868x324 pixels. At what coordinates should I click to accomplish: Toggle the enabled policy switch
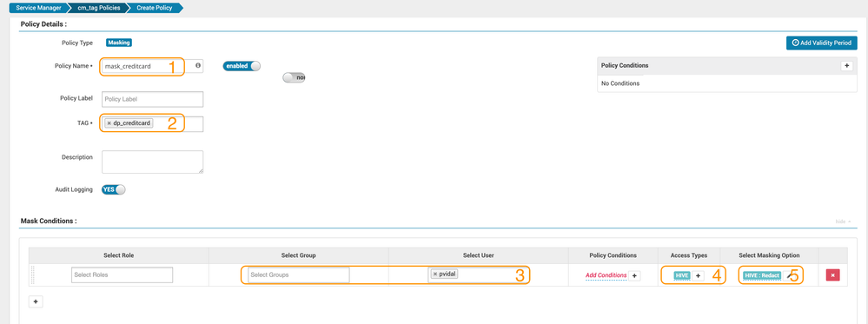tap(242, 66)
